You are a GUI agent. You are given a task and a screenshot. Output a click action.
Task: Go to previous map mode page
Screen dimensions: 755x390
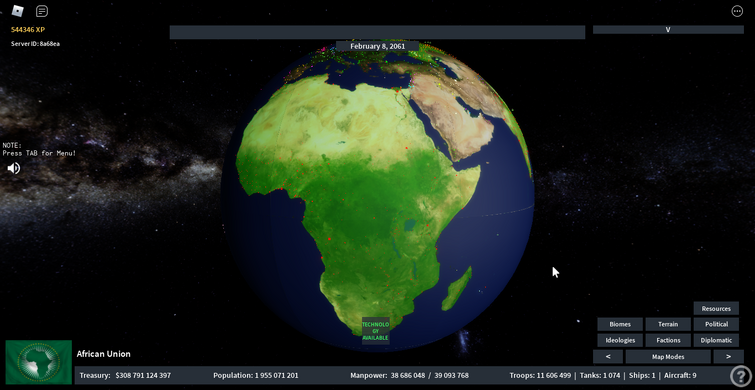click(x=608, y=356)
